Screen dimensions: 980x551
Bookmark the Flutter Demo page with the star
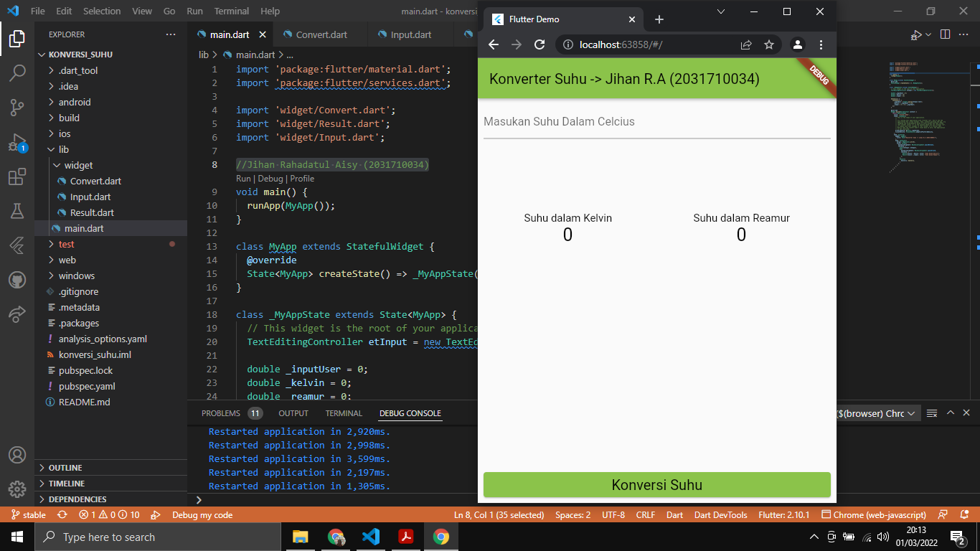pos(769,44)
